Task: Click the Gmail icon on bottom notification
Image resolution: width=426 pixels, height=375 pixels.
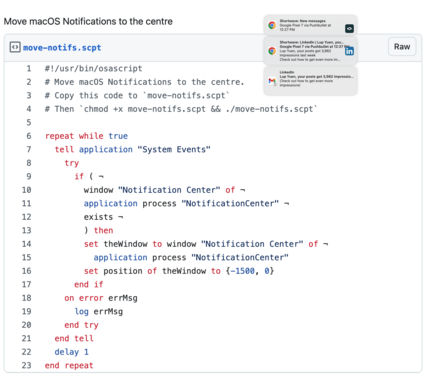Action: click(x=272, y=81)
